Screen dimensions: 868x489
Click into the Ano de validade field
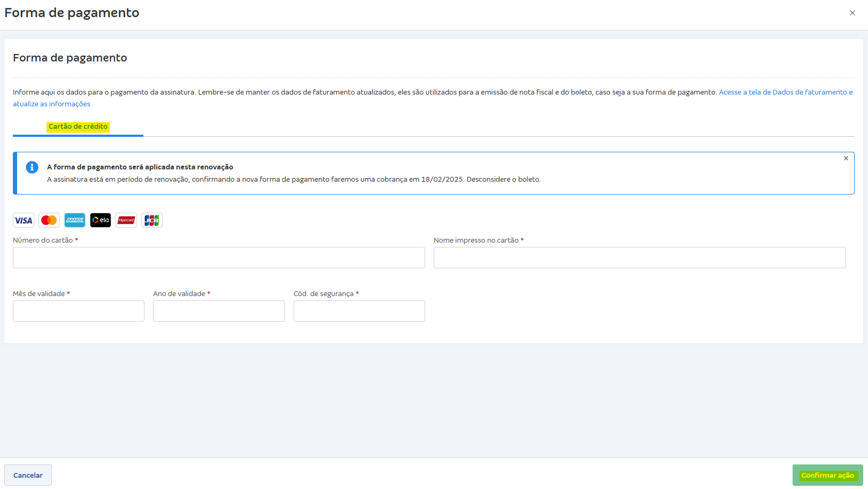click(x=219, y=311)
